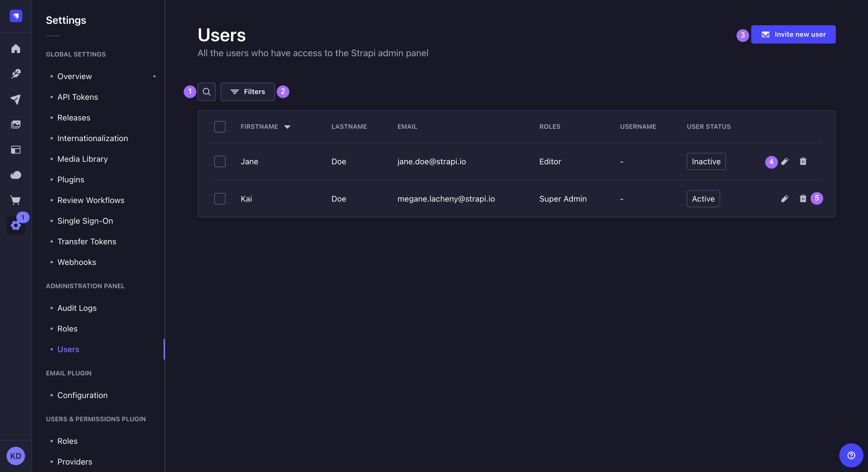The width and height of the screenshot is (868, 472).
Task: Delete Kai Doe using the trash icon
Action: pyautogui.click(x=803, y=199)
